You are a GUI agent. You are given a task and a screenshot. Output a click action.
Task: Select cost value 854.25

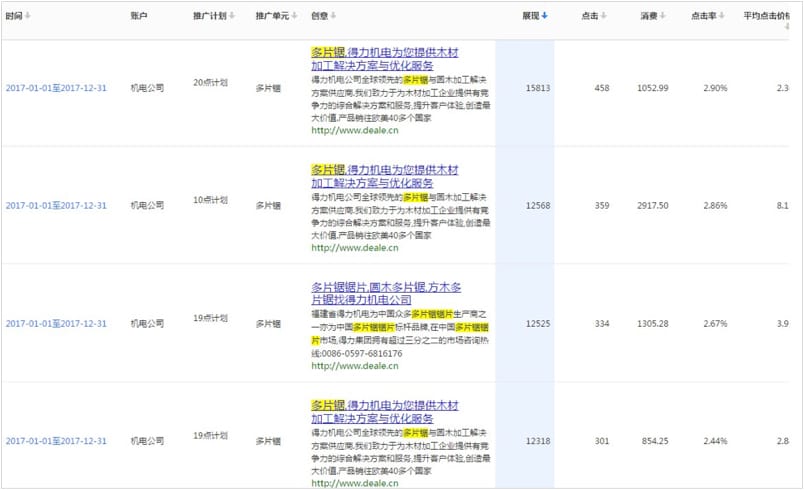[x=655, y=441]
